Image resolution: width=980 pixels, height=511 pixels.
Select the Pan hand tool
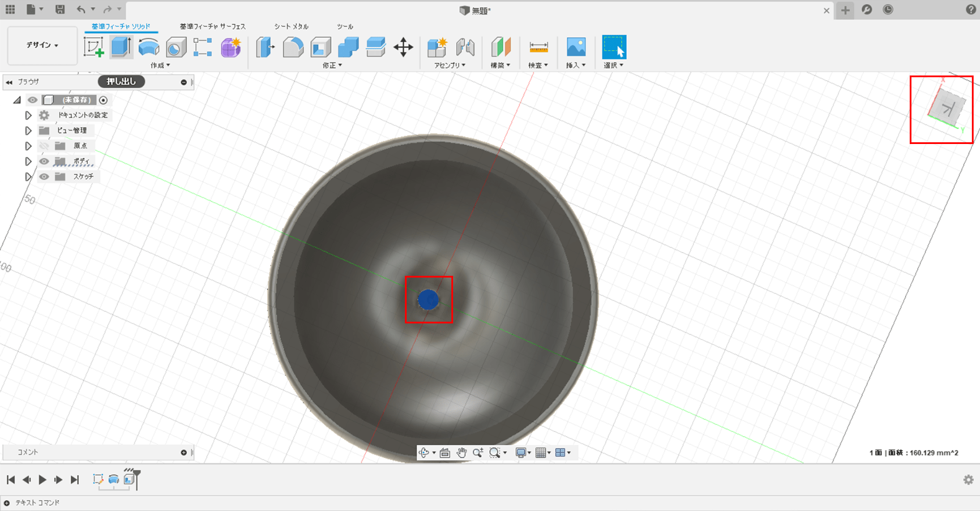point(461,453)
